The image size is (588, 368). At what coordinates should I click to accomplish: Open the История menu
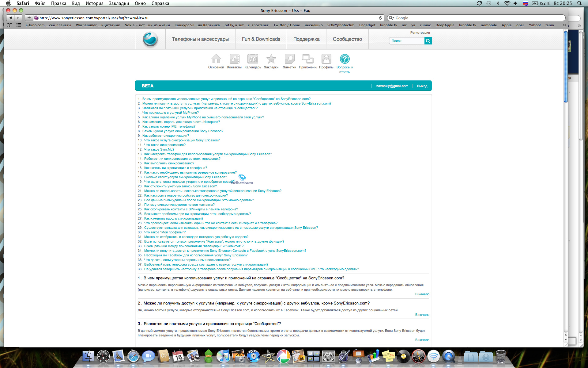pos(94,3)
